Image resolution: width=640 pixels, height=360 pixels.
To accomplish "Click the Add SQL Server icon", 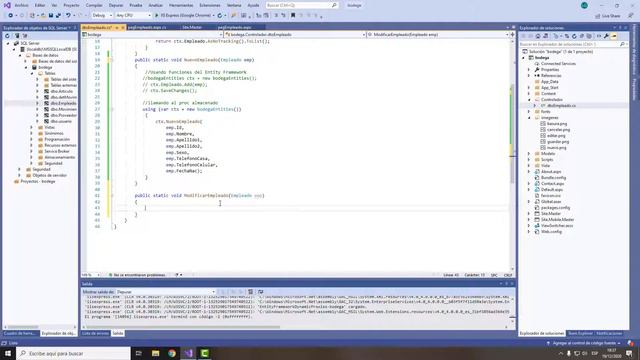I will (x=17, y=36).
